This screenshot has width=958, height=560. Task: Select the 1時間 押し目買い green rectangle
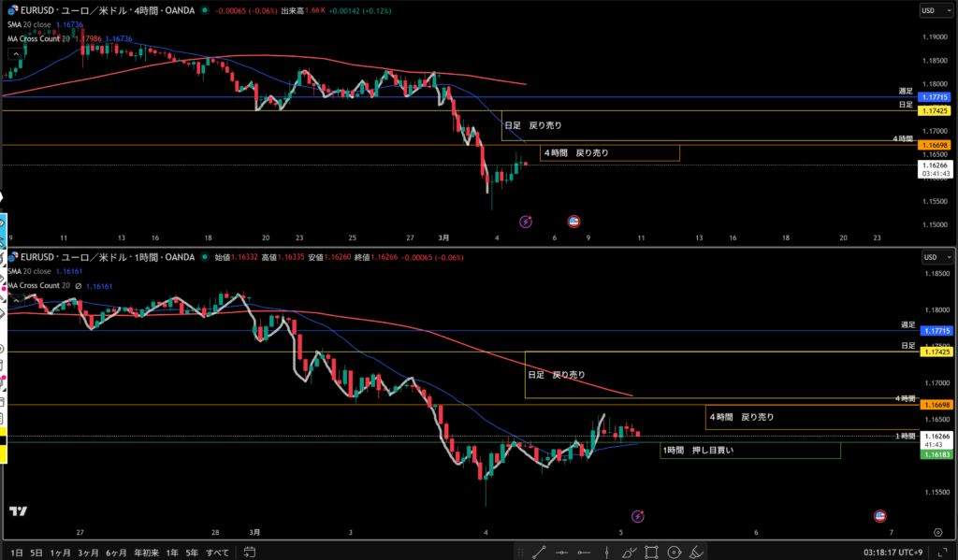[x=749, y=451]
